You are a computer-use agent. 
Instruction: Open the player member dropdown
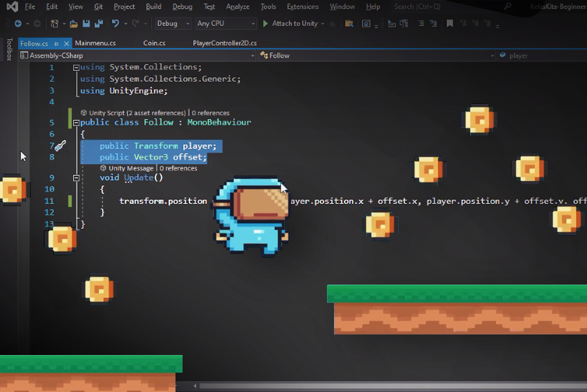pos(542,56)
